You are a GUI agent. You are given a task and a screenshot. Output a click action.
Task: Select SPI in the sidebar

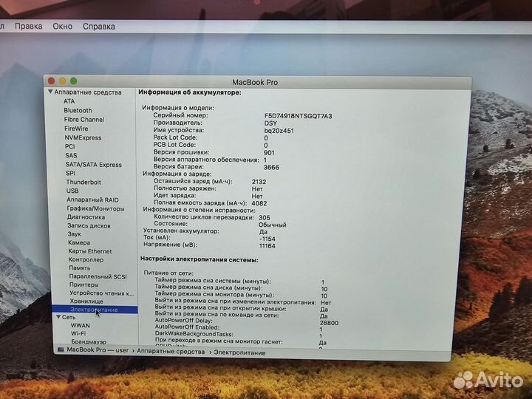tap(71, 173)
